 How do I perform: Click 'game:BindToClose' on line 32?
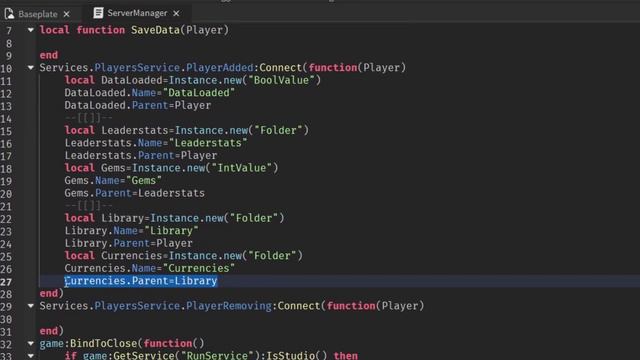click(88, 343)
